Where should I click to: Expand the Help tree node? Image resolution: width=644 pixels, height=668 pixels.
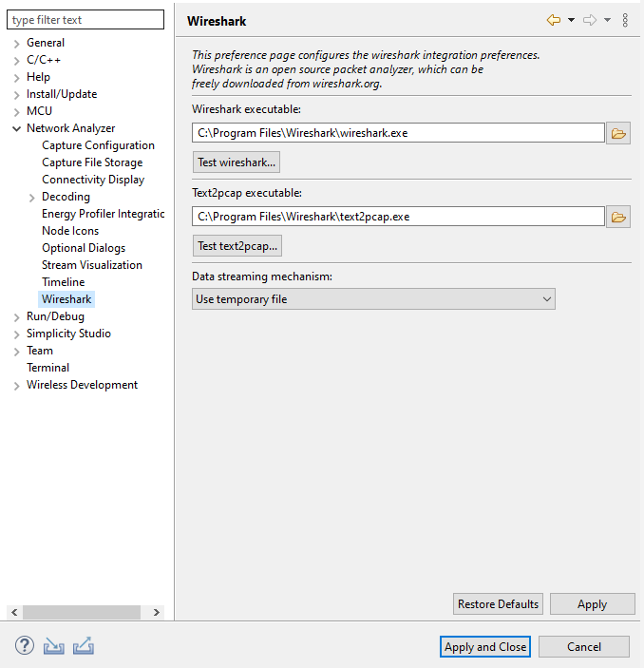[x=16, y=78]
